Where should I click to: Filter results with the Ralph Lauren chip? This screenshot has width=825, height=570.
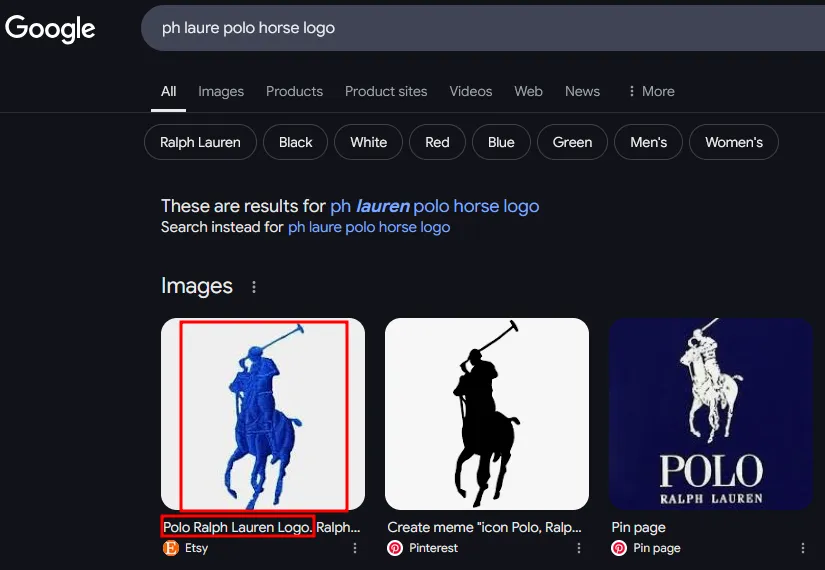pyautogui.click(x=200, y=142)
